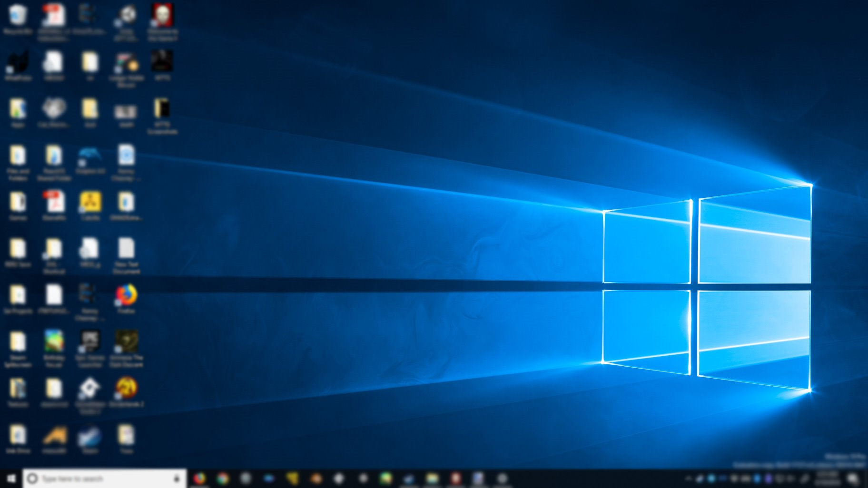Viewport: 868px width, 488px height.
Task: Select the Welcome to the Game II shortcut
Action: [x=162, y=21]
